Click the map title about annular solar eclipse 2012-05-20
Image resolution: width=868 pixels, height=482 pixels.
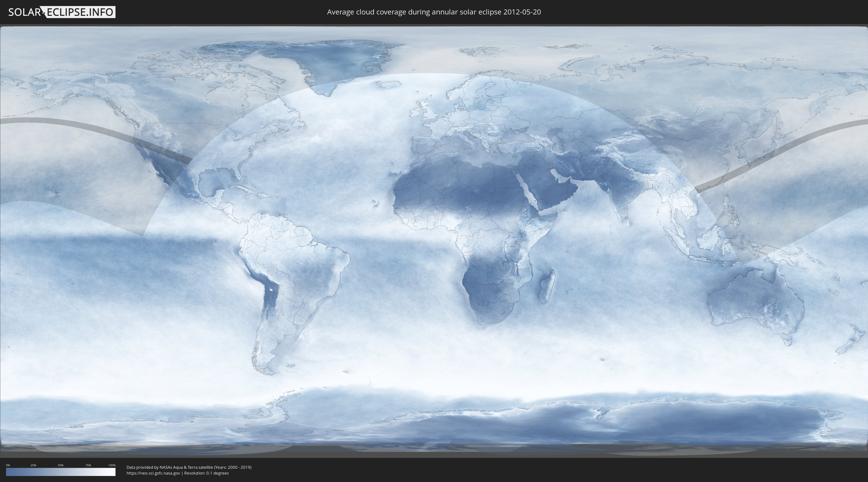(434, 12)
